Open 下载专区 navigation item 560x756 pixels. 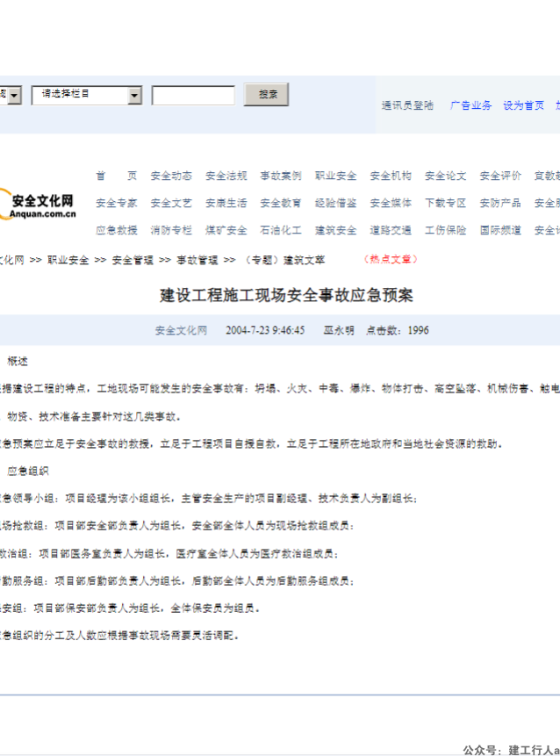pos(446,203)
